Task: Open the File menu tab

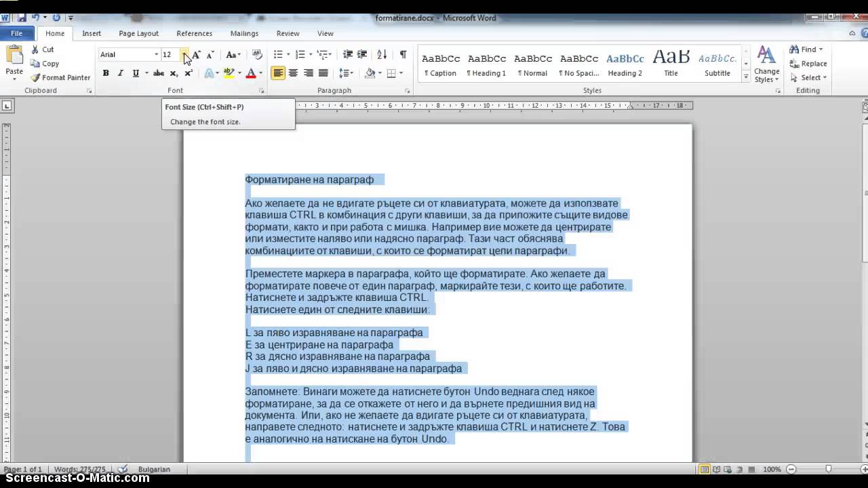Action: [x=17, y=33]
